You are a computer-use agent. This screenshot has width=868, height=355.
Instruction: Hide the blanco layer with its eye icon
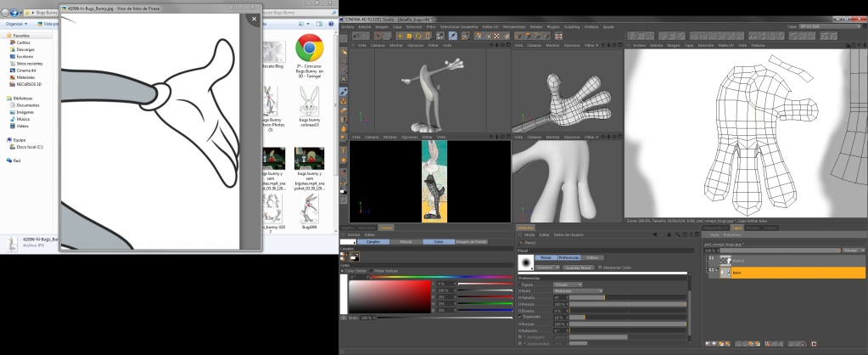tap(711, 258)
